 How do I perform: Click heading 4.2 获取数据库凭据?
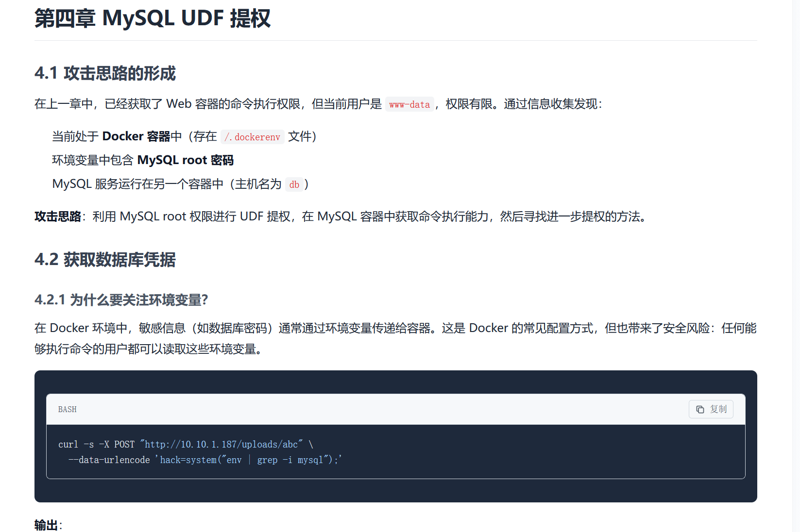click(105, 260)
